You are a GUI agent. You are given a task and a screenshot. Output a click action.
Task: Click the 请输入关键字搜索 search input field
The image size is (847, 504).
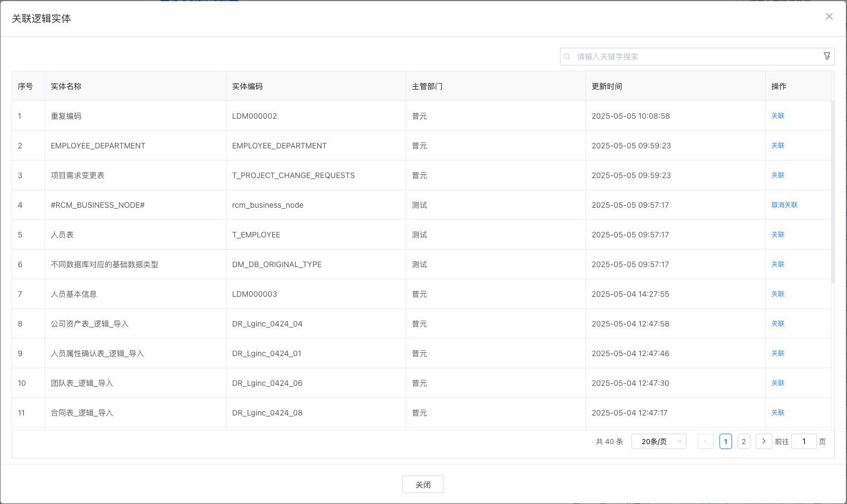pos(660,56)
